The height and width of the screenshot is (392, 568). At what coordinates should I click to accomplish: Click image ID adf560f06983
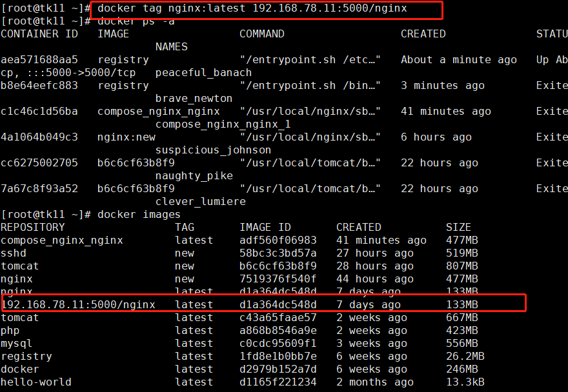(x=278, y=240)
